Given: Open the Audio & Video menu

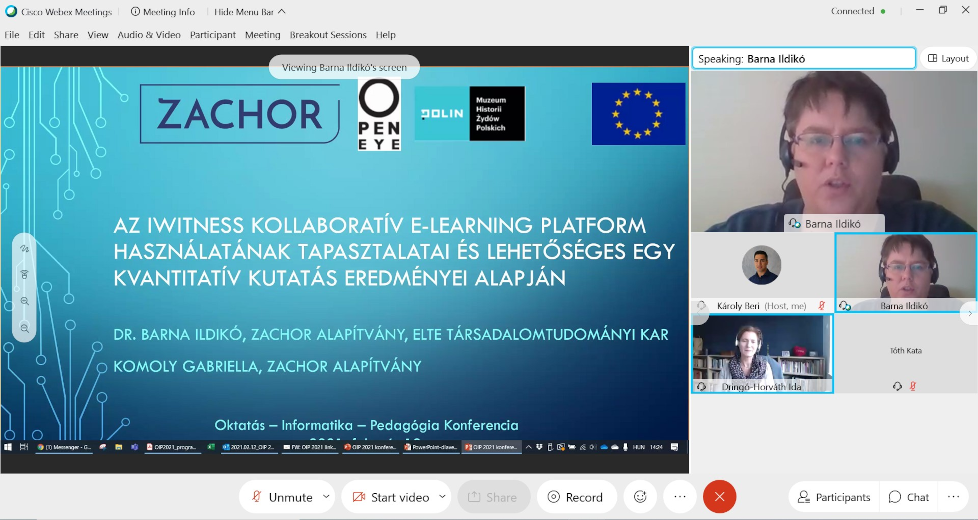Looking at the screenshot, I should coord(149,35).
